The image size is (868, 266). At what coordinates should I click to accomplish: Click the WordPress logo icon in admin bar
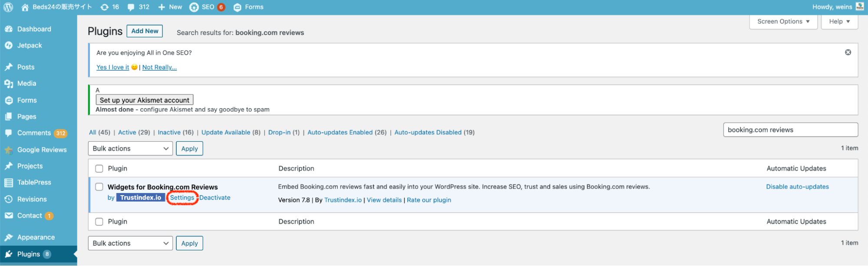8,7
